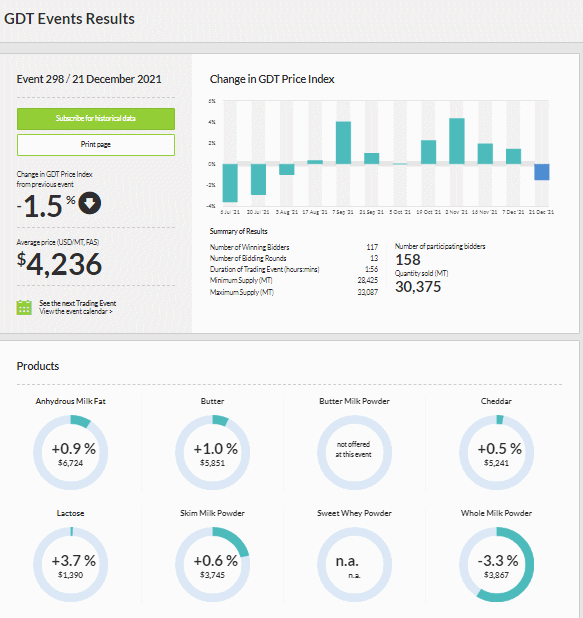This screenshot has width=583, height=618.
Task: Select the Sweet Whey Powder circle
Action: pyautogui.click(x=354, y=564)
